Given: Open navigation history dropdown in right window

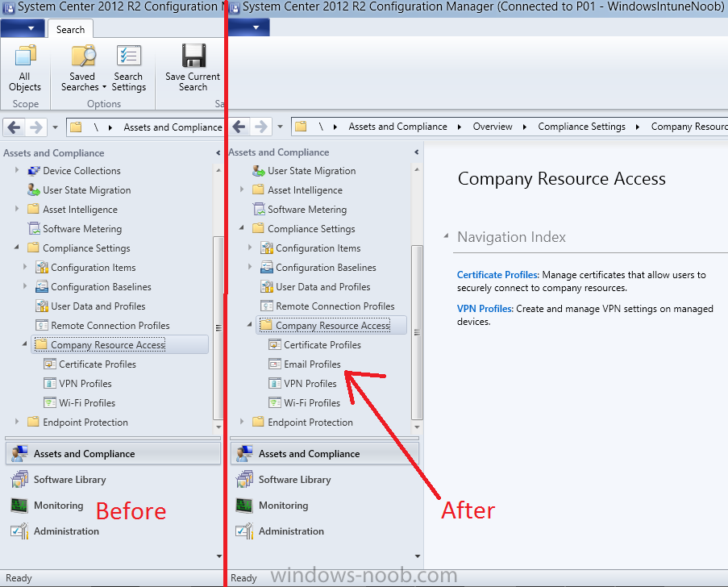Looking at the screenshot, I should [x=280, y=127].
